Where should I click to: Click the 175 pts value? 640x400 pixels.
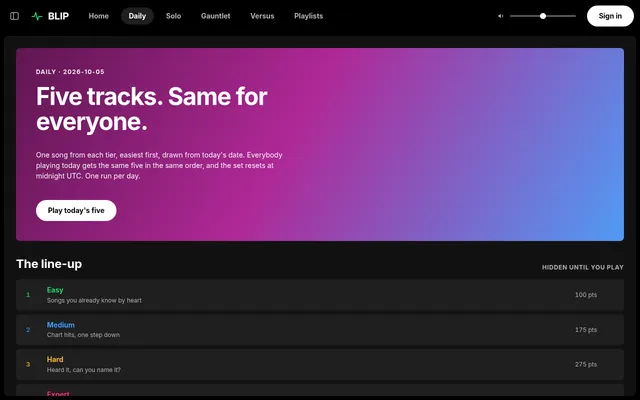[x=586, y=329]
